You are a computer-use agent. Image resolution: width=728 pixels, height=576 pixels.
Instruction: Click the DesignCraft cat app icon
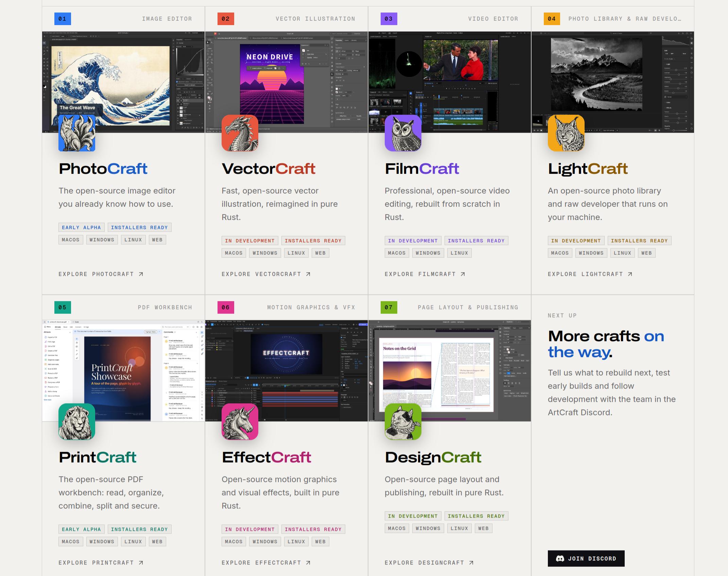[403, 421]
